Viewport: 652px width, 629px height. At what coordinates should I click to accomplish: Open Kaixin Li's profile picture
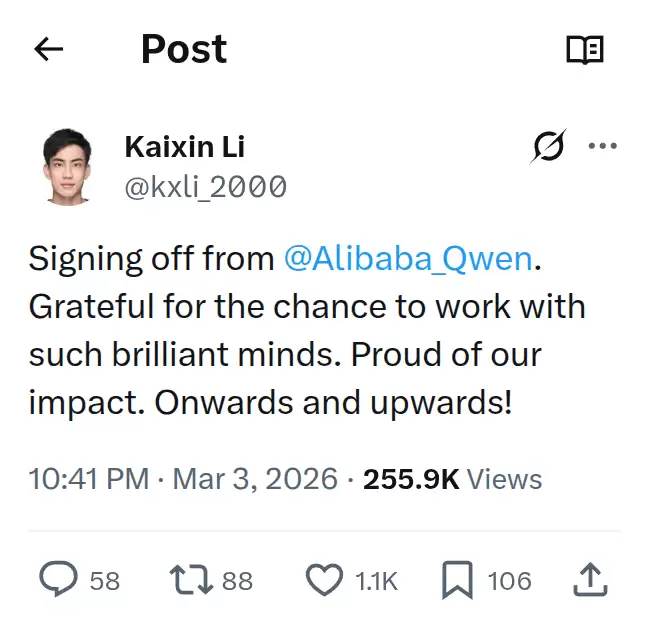point(69,166)
